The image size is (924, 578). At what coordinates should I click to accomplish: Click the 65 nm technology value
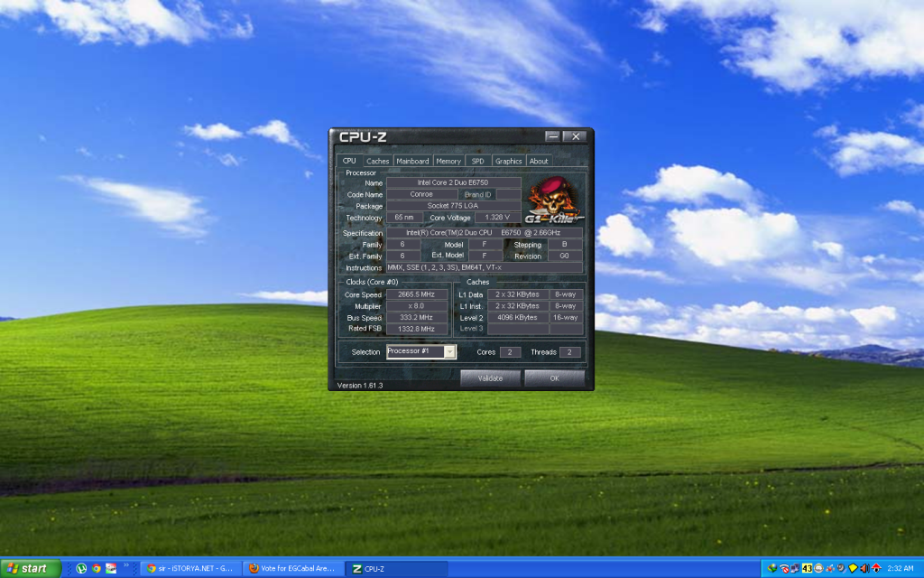pyautogui.click(x=404, y=218)
